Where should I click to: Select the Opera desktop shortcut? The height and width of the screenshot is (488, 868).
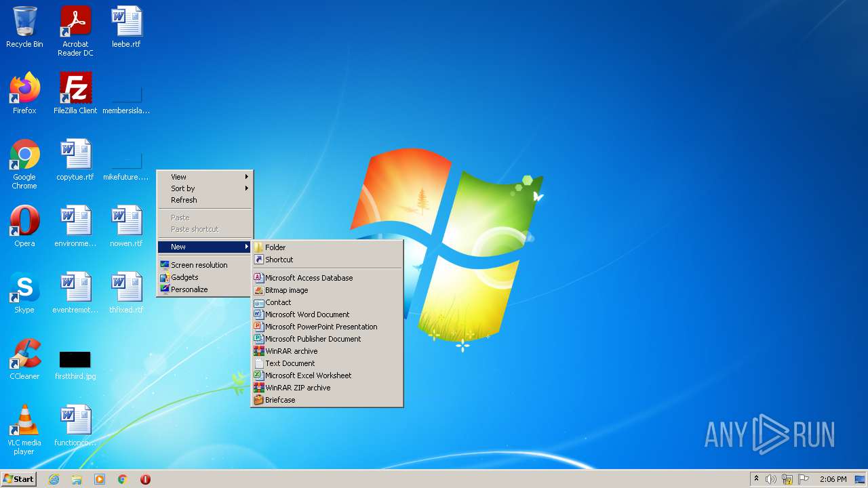point(24,226)
